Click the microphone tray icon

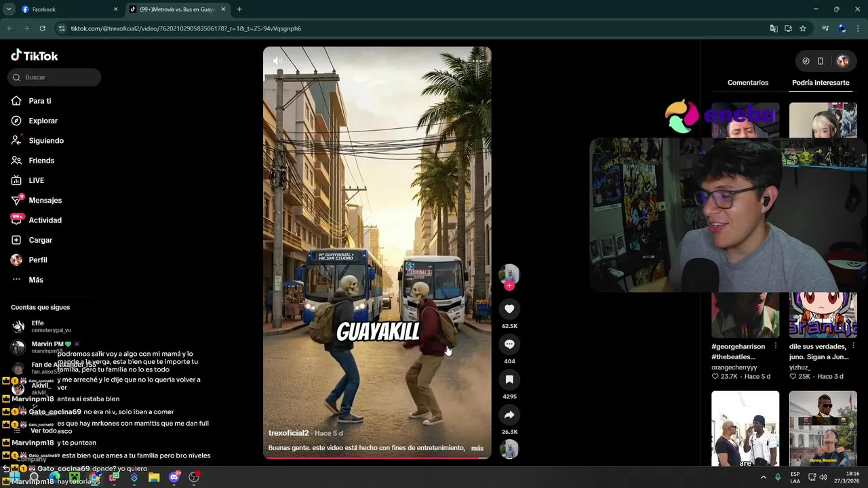tap(778, 477)
